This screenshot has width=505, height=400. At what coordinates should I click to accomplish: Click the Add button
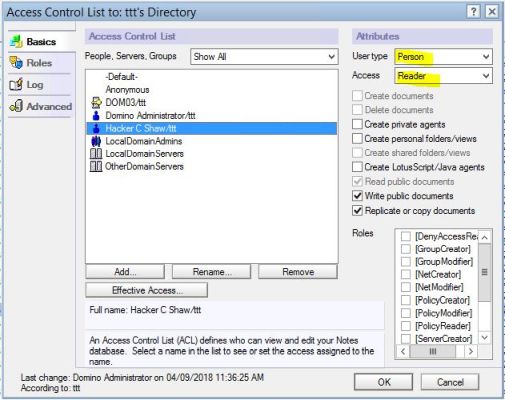pyautogui.click(x=125, y=272)
